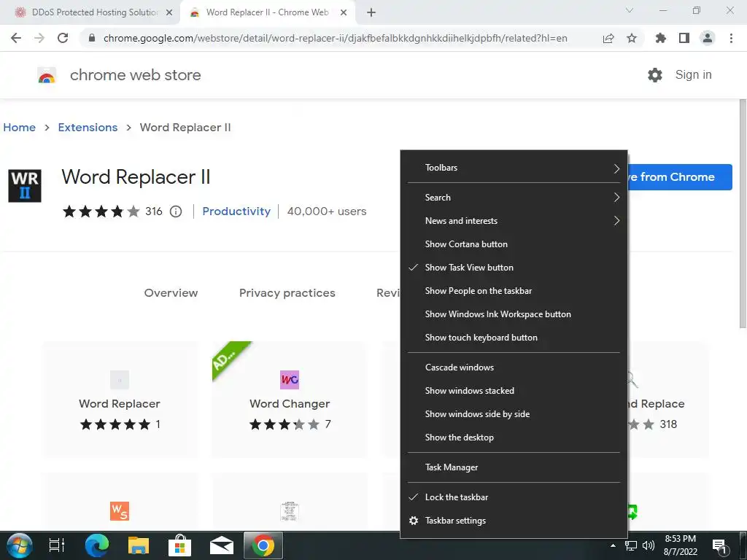Launch Microsoft Edge from the taskbar
This screenshot has height=560, width=747.
pos(97,545)
